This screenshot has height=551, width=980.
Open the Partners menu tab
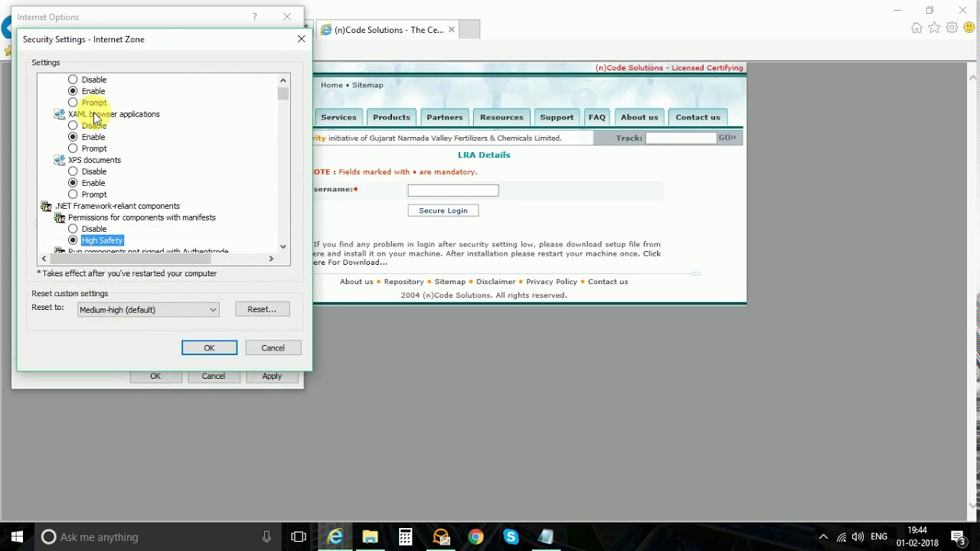[x=445, y=117]
